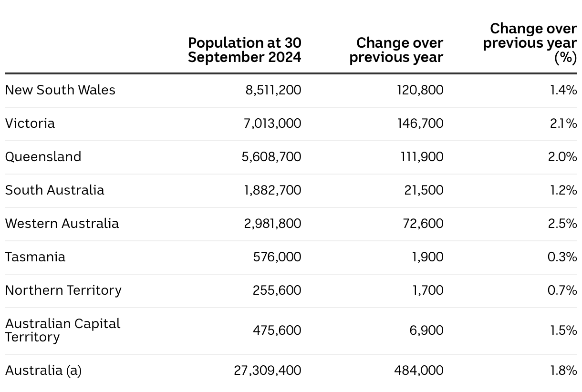582x392 pixels.
Task: Click Queensland's yearly change value 111,900
Action: coord(422,157)
